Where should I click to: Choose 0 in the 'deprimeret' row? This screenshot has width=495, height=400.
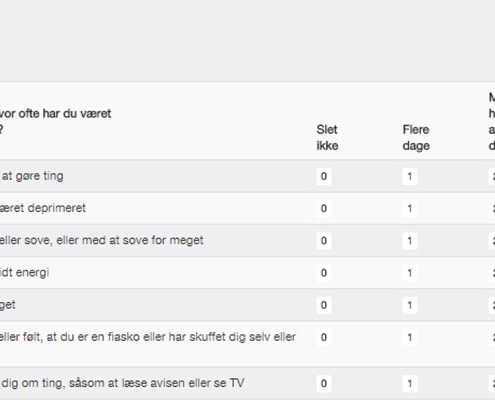[324, 209]
